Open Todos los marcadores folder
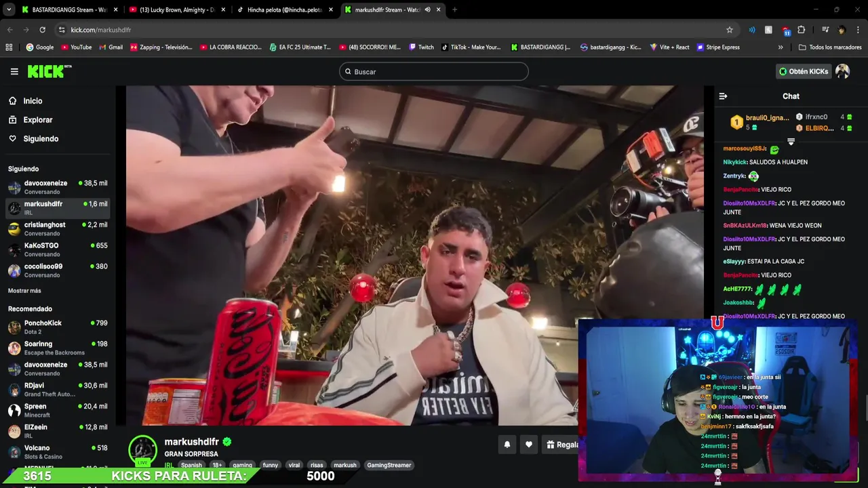This screenshot has height=488, width=868. (830, 47)
